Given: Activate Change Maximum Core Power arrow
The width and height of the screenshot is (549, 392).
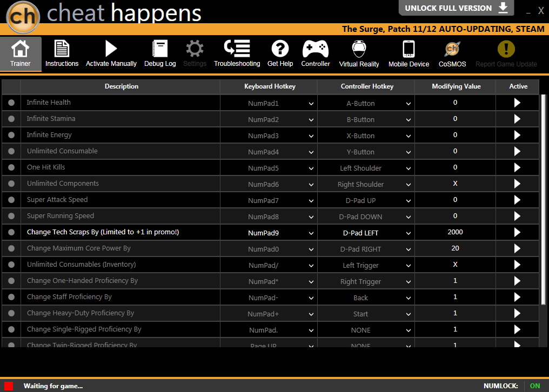Looking at the screenshot, I should click(517, 248).
